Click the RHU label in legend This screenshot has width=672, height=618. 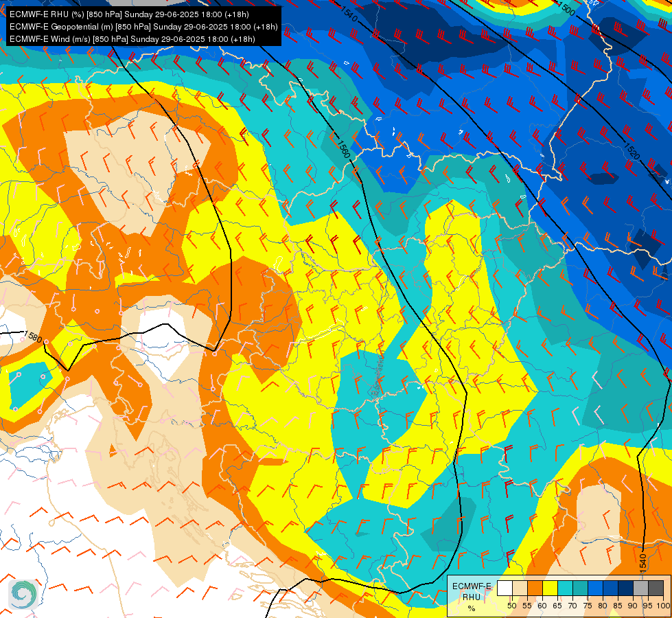[x=472, y=597]
